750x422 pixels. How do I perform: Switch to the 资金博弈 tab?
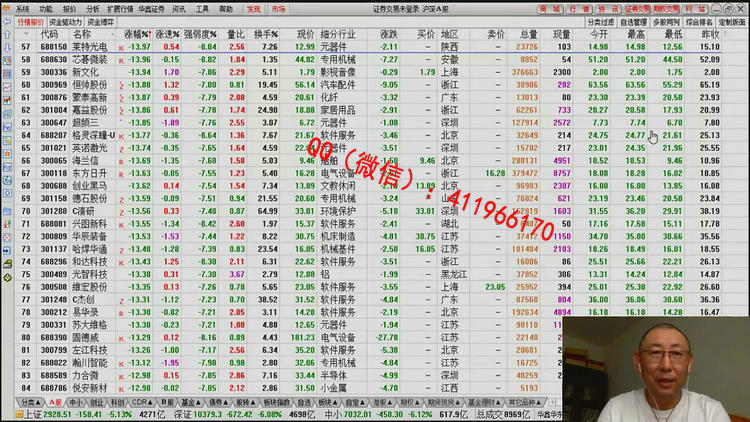(100, 21)
